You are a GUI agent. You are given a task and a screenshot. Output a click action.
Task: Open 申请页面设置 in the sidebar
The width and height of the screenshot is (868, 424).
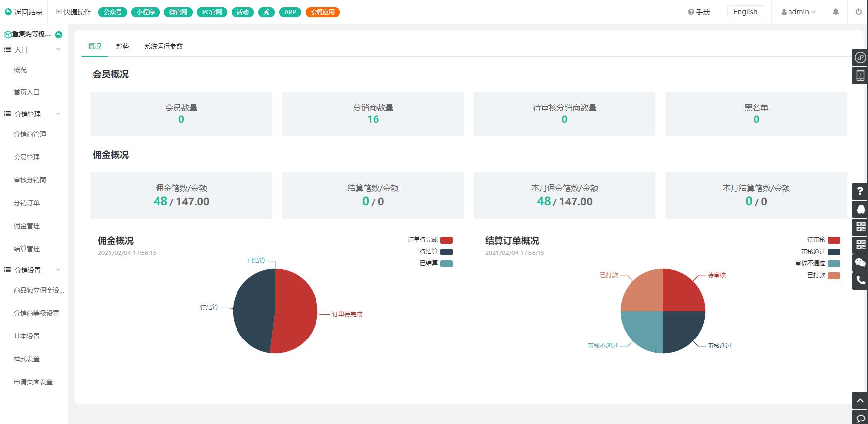[33, 382]
